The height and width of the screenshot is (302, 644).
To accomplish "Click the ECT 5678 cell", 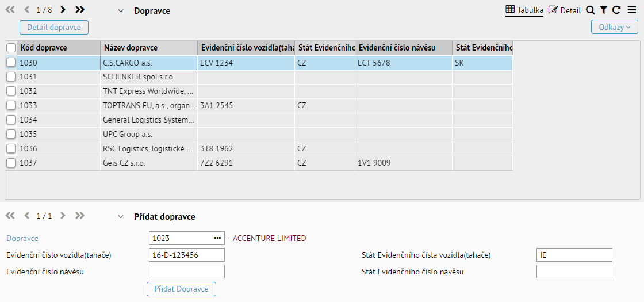I will (404, 63).
